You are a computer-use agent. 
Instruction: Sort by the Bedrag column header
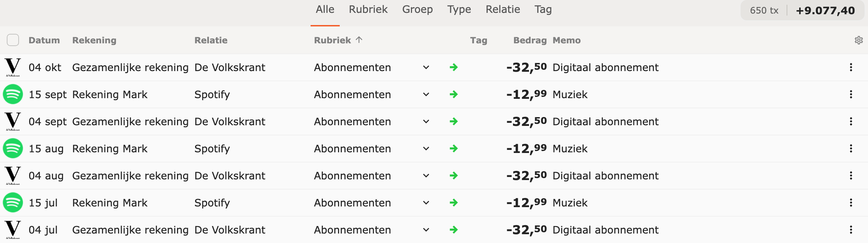pos(530,40)
